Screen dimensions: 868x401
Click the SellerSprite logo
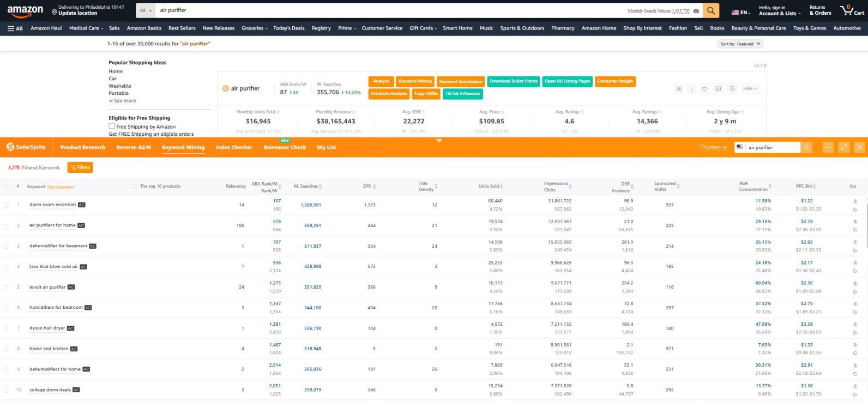point(26,147)
